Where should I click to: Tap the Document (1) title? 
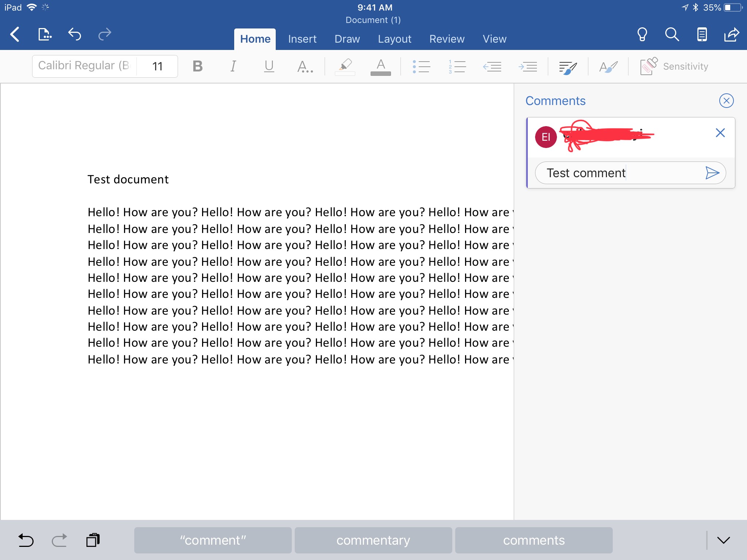[373, 20]
